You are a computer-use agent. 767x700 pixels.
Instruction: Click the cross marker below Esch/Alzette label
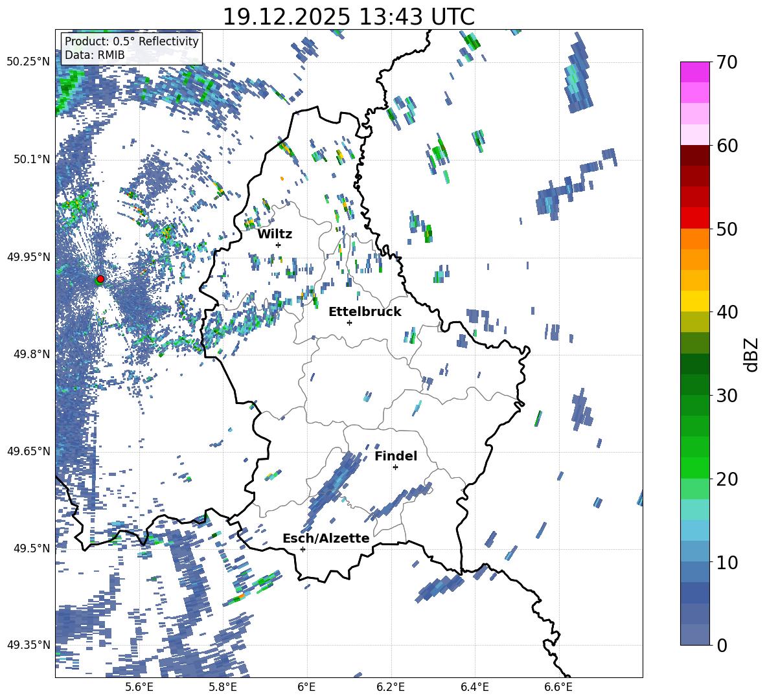pos(303,549)
